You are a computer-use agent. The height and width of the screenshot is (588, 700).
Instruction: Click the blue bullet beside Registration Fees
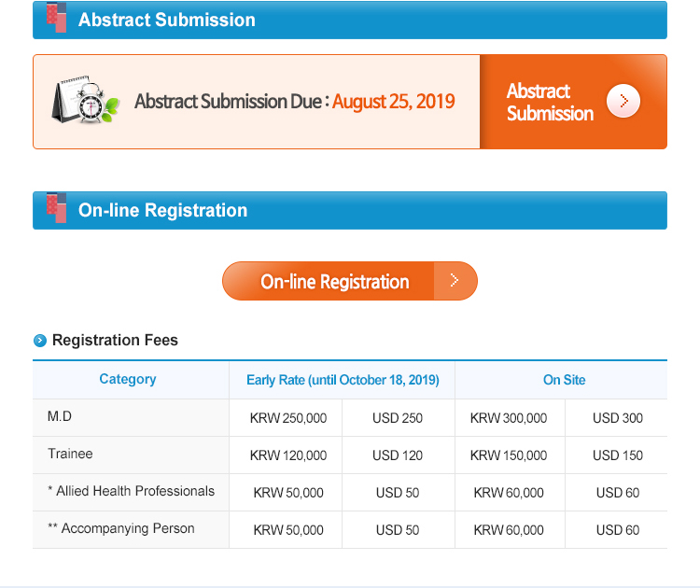40,341
